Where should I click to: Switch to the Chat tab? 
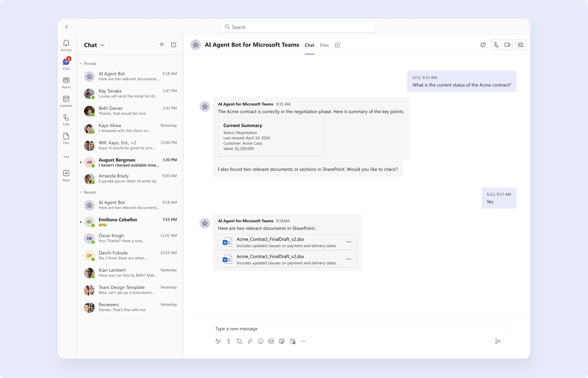click(309, 45)
